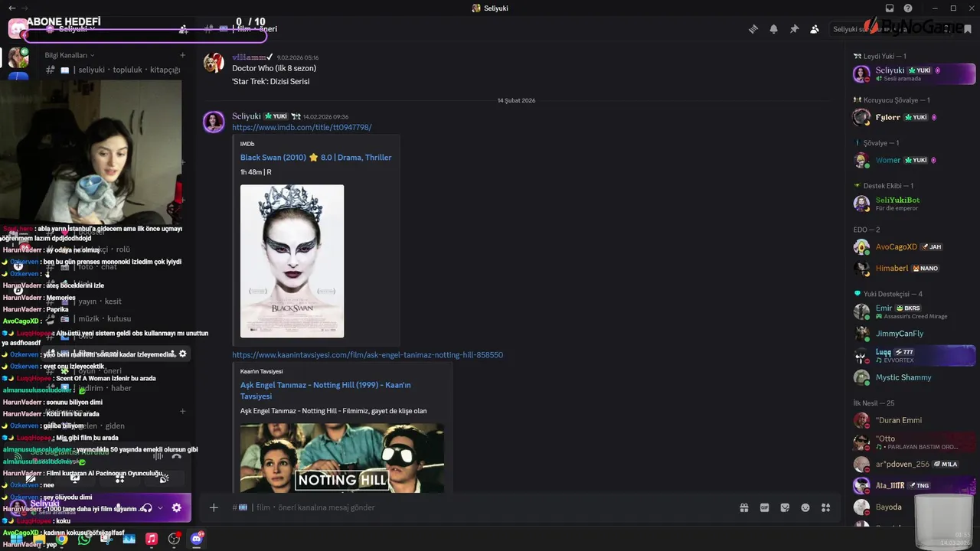Disconnect from voice with the hang-up icon
This screenshot has height=551, width=980.
point(176,457)
